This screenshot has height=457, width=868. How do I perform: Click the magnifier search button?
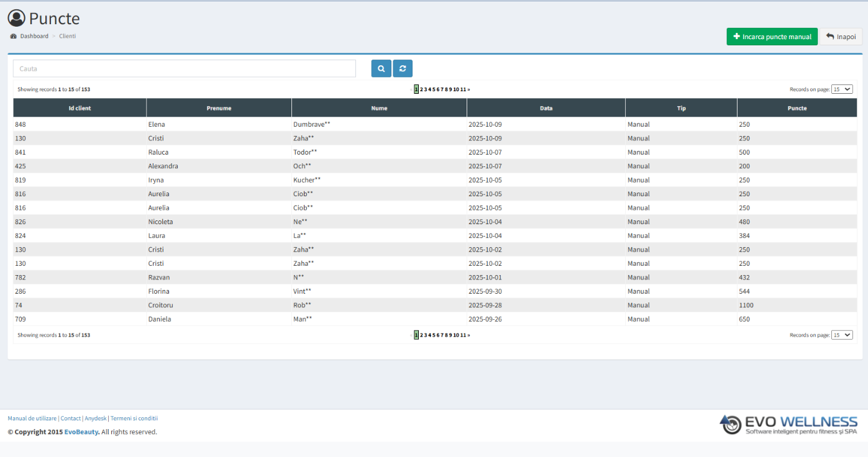pos(381,68)
